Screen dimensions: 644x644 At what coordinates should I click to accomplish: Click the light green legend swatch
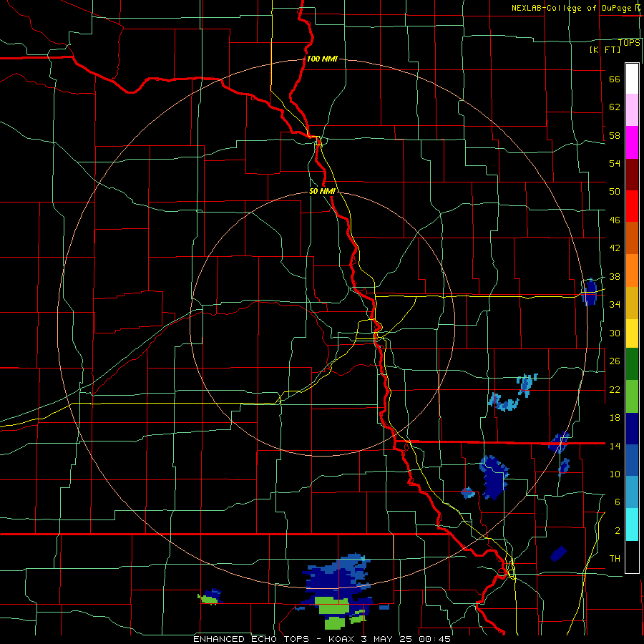coord(632,396)
